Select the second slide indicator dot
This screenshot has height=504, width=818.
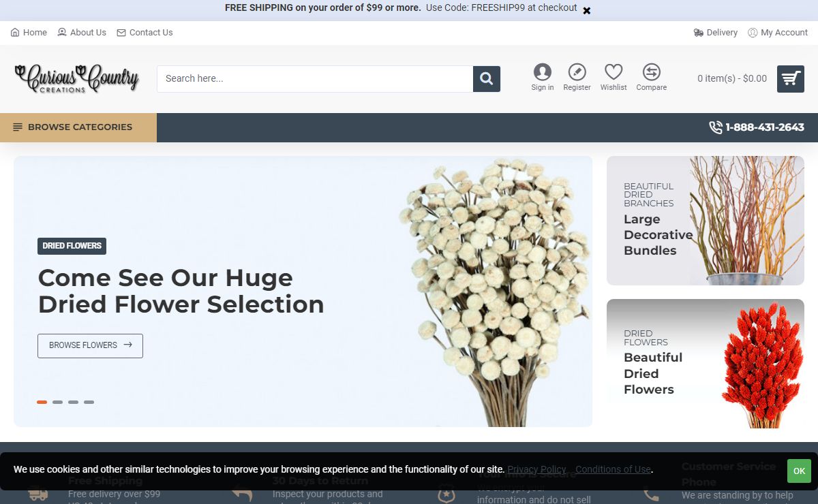(x=57, y=402)
